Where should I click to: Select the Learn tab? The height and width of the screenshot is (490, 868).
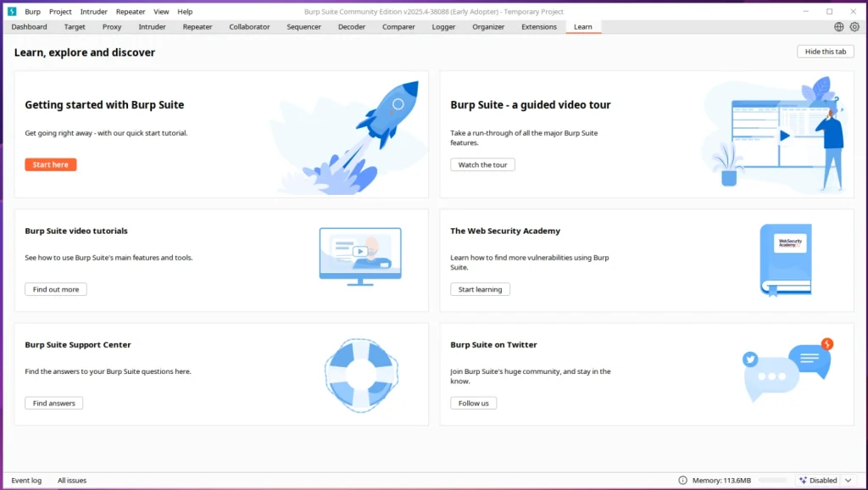point(583,26)
